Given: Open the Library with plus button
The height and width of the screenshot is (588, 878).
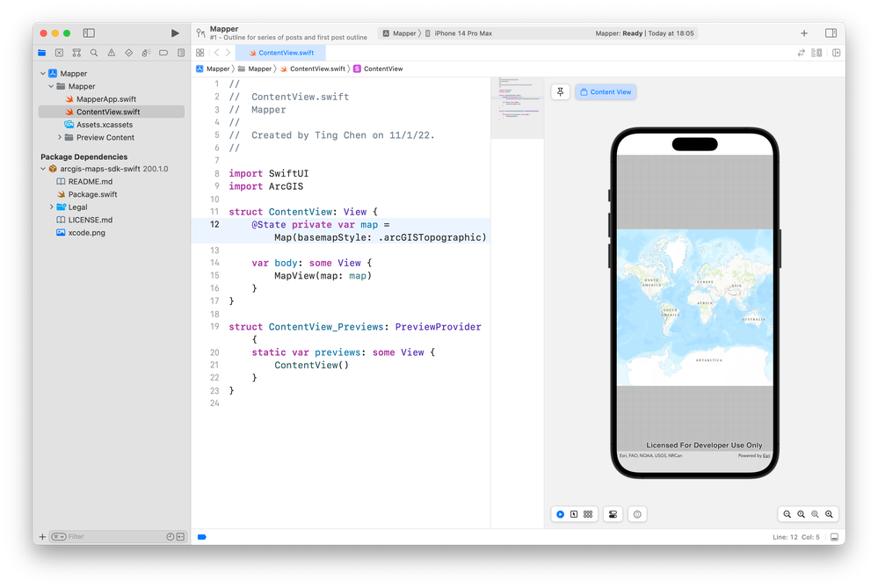Looking at the screenshot, I should [x=804, y=33].
